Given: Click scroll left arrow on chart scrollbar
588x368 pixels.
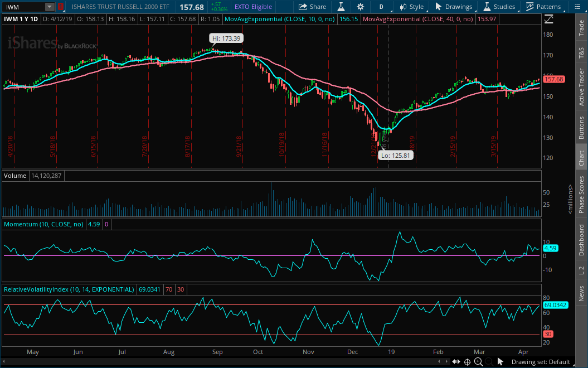Looking at the screenshot, I should [x=439, y=362].
